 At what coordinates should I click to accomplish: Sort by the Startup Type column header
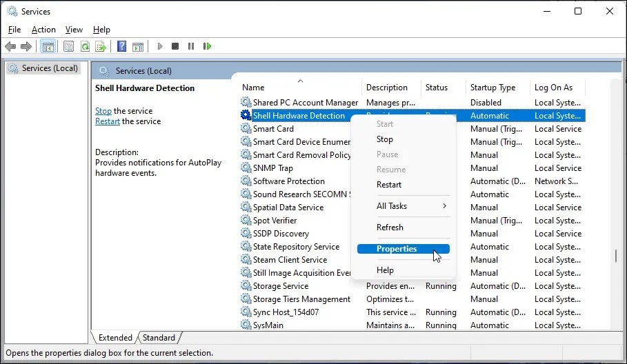(x=498, y=87)
